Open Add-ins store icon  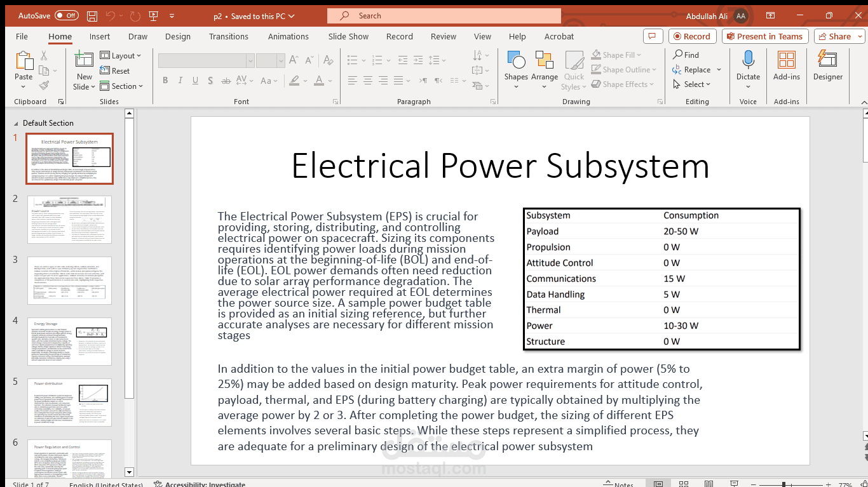pyautogui.click(x=787, y=65)
